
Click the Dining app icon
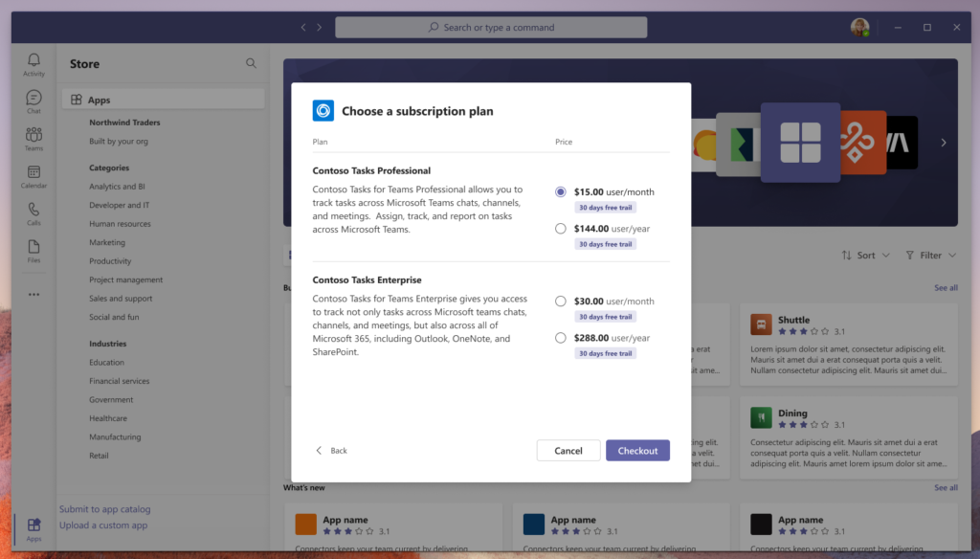pos(761,417)
